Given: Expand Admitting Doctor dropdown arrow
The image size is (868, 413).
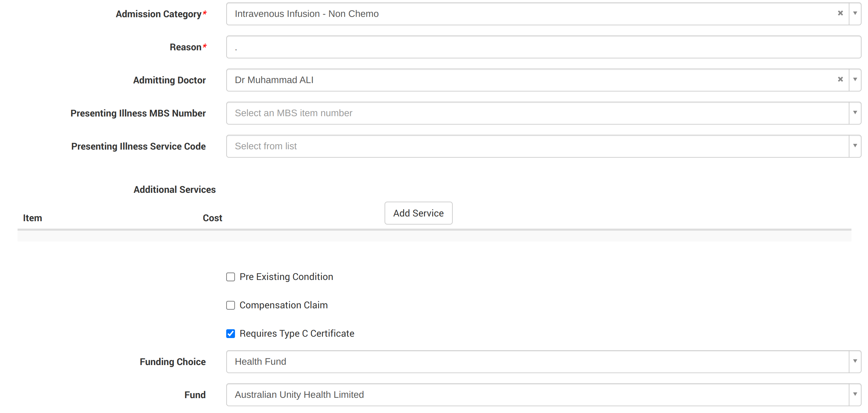Looking at the screenshot, I should (x=855, y=80).
